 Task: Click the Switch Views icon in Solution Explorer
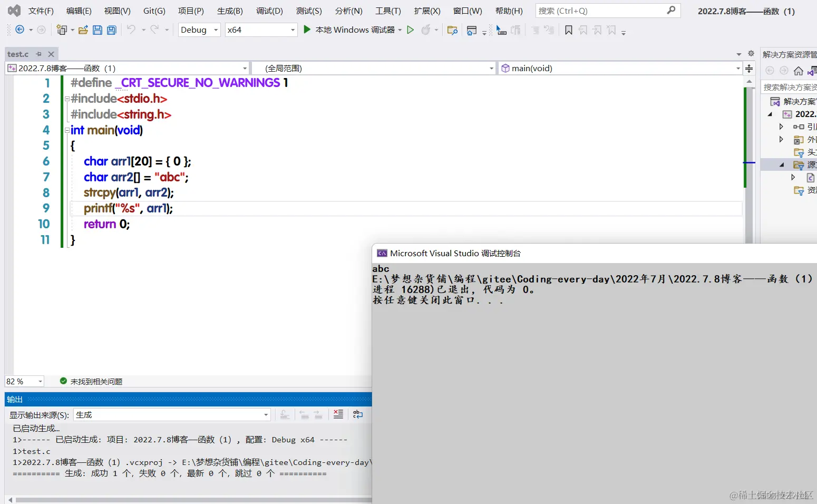click(x=812, y=71)
